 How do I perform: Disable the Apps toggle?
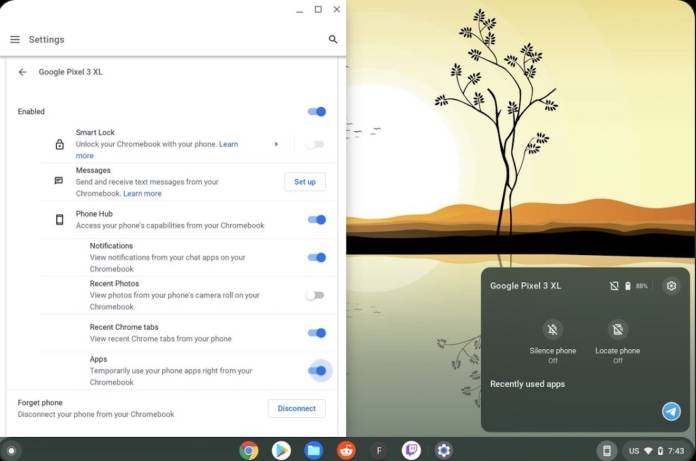click(x=317, y=370)
